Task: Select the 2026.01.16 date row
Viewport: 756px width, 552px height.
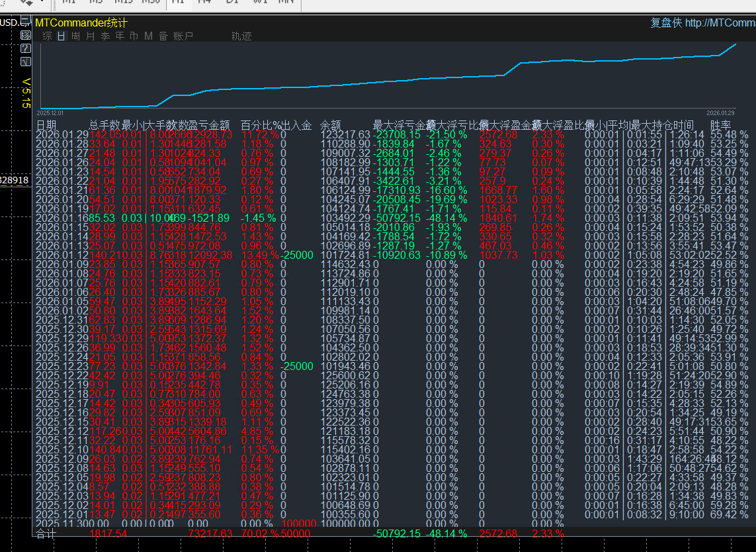Action: tap(62, 218)
